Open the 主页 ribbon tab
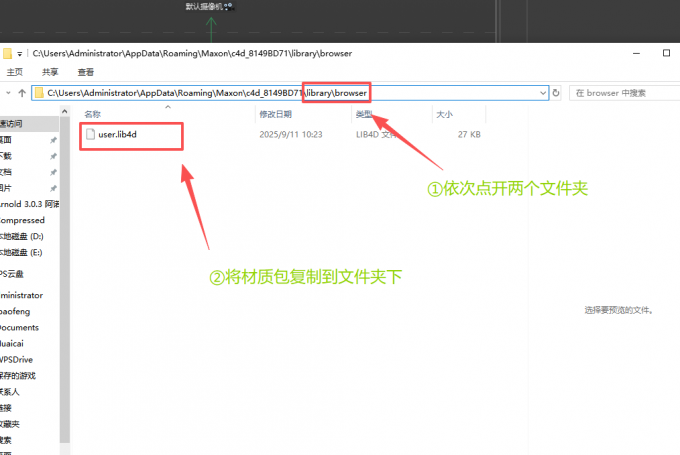The image size is (680, 455). (x=15, y=72)
